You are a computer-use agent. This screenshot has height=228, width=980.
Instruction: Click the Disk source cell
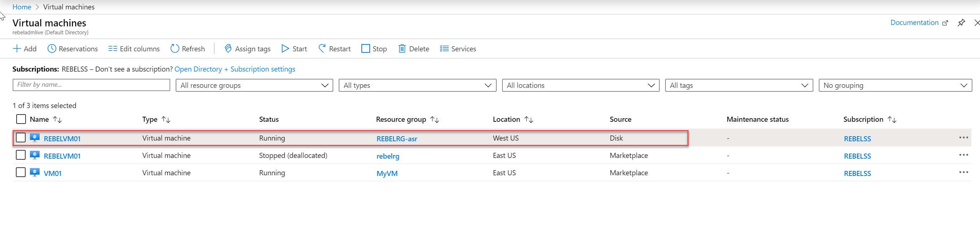tap(616, 138)
